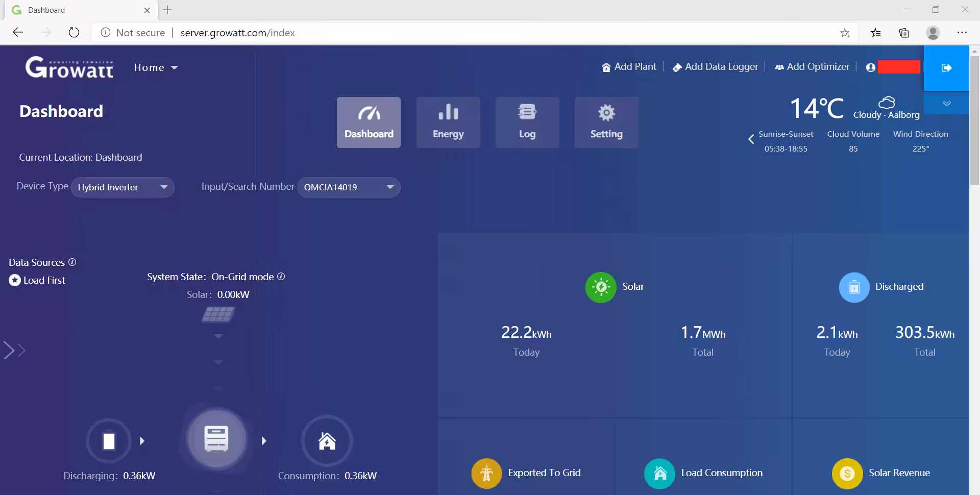This screenshot has width=980, height=495.
Task: Click the logout button
Action: point(946,68)
